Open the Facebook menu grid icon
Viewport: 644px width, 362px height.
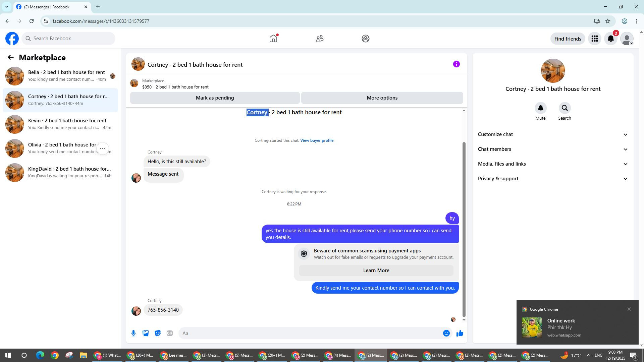click(594, 39)
